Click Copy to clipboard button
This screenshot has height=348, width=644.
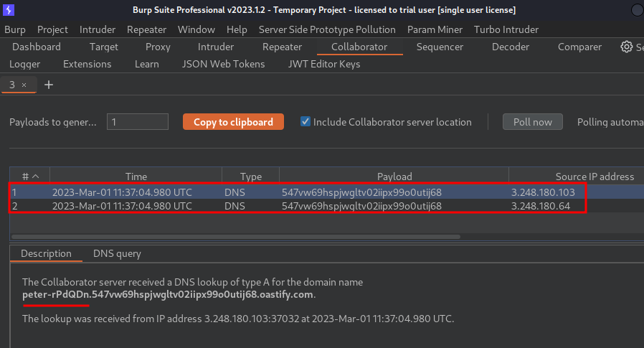pos(233,121)
